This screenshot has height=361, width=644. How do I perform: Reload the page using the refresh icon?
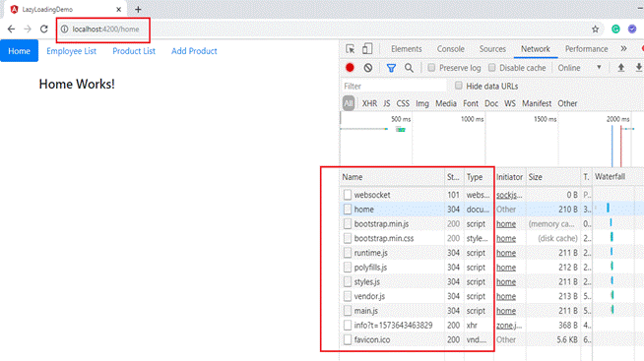44,30
